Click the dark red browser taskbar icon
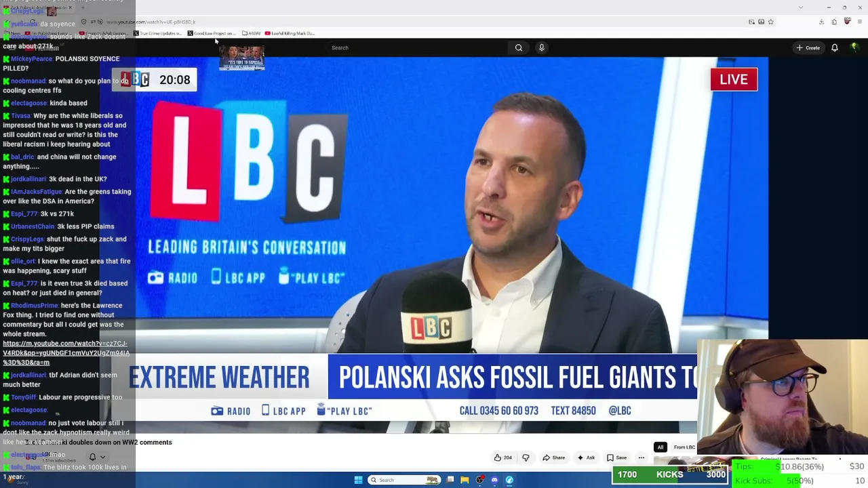The image size is (868, 488). coord(479,480)
